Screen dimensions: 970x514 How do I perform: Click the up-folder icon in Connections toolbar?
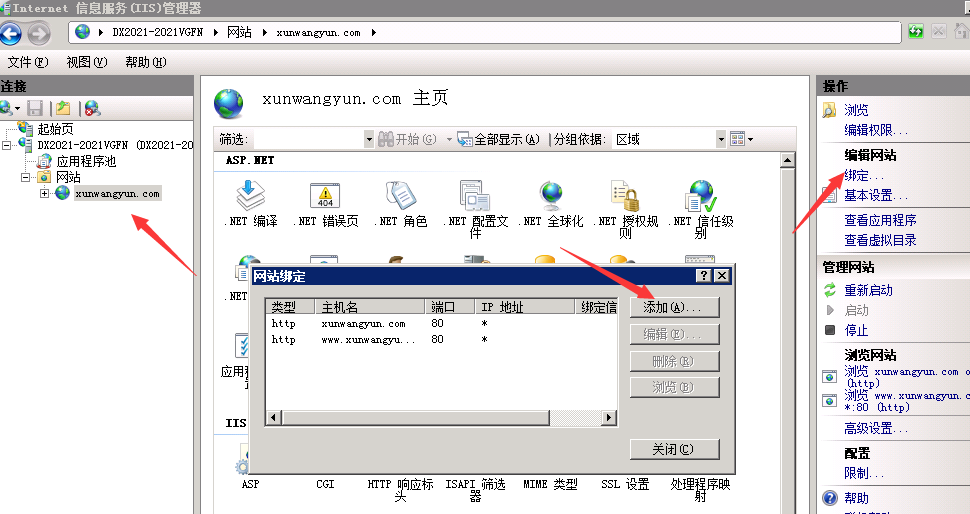[x=62, y=108]
